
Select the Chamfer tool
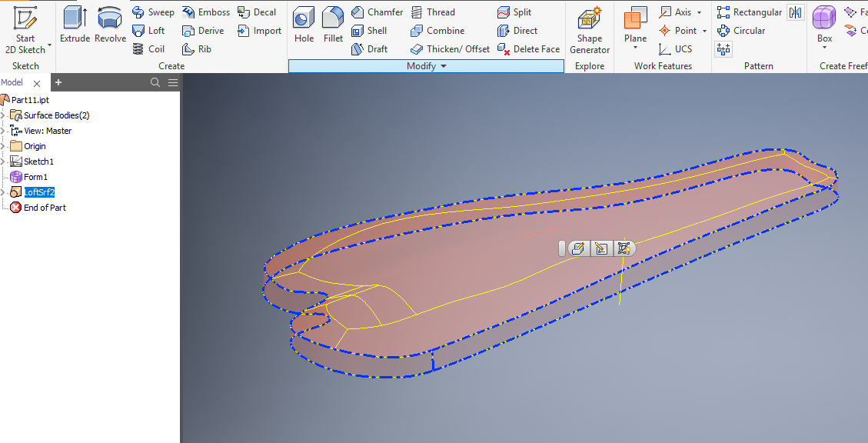[377, 12]
